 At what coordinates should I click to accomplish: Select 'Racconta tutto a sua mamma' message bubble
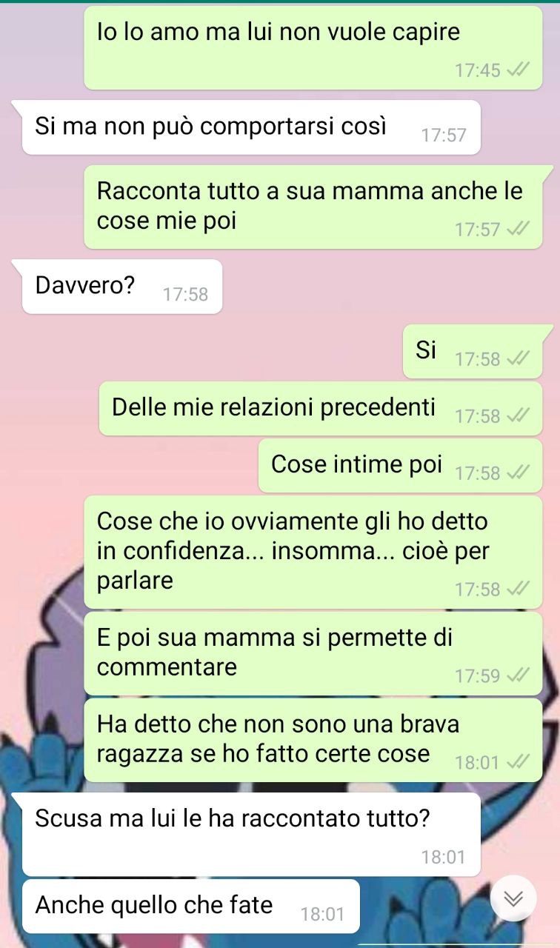[313, 207]
